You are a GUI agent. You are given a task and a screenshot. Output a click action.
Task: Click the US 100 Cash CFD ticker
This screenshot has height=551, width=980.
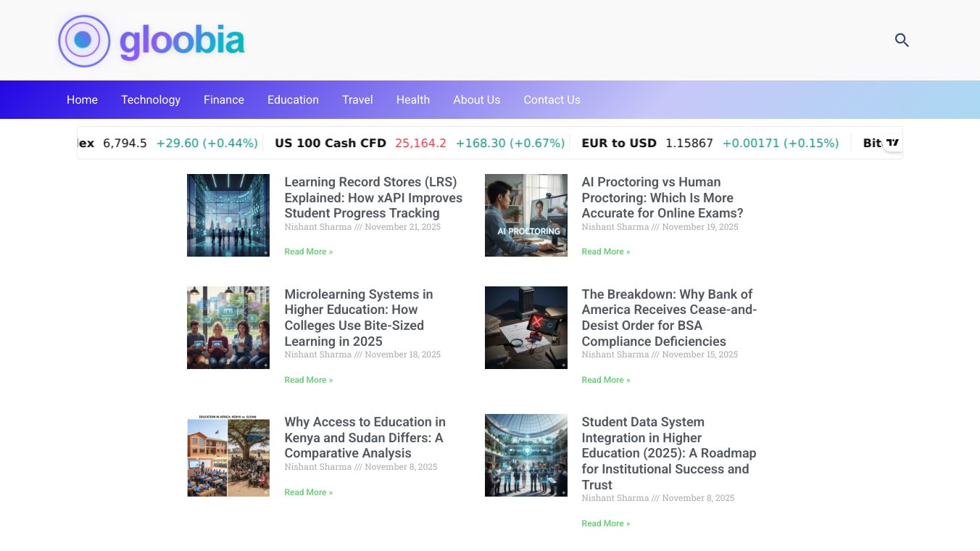331,144
